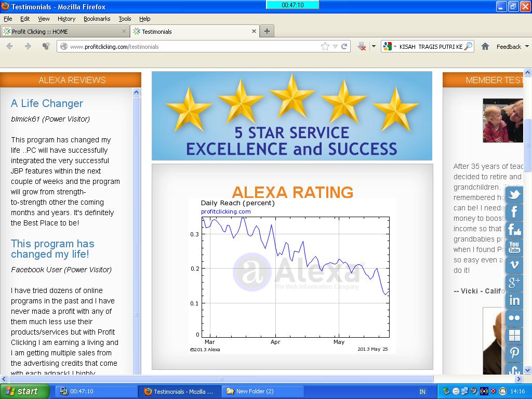Screen dimensions: 532x399
Task: Click the page vertical scrollbar down arrow
Action: click(x=528, y=370)
